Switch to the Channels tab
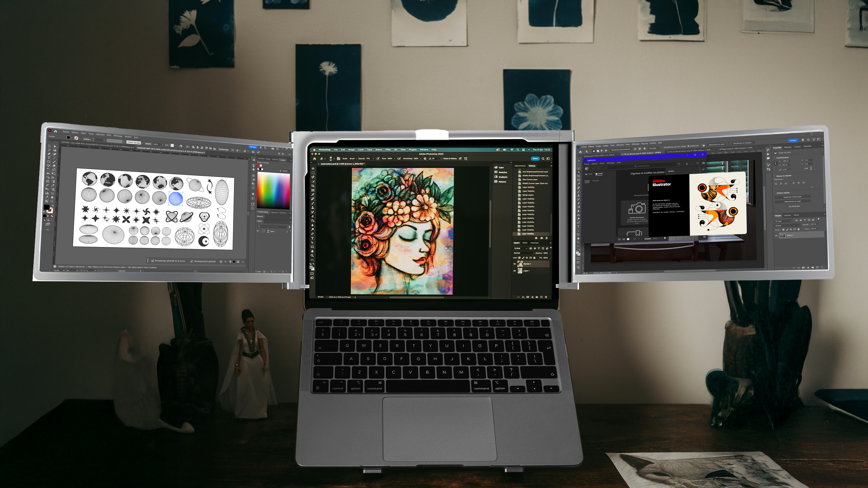Viewport: 868px width, 488px height. tap(534, 243)
